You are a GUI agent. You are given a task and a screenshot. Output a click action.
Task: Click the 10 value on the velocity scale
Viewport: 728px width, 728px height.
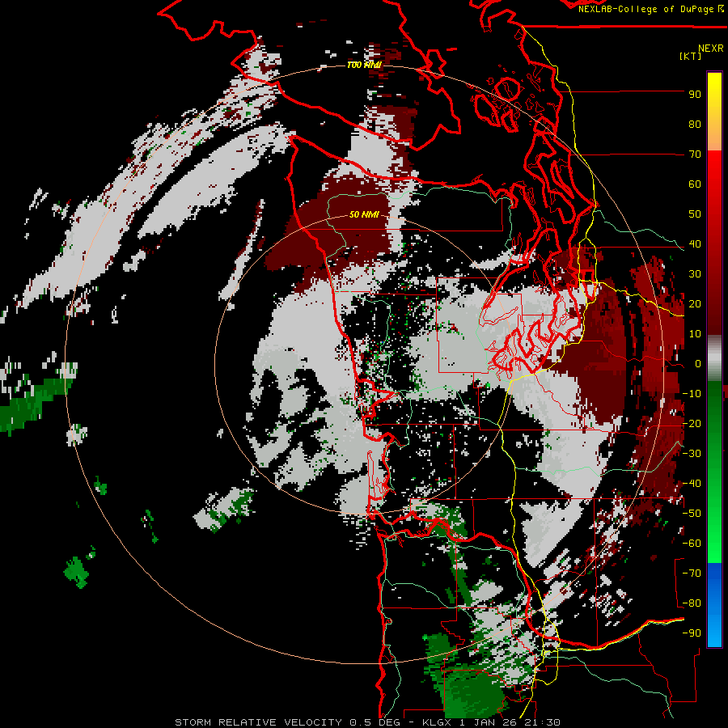(695, 334)
